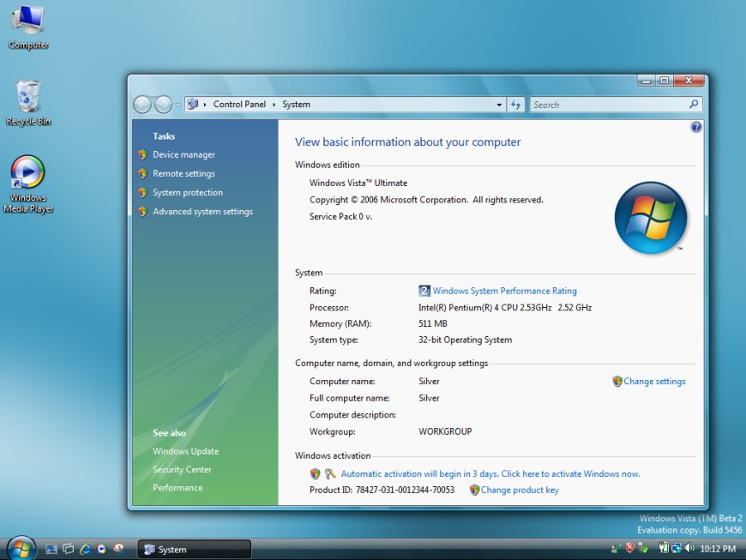Image resolution: width=746 pixels, height=560 pixels.
Task: Click the last Quick Launch icon
Action: [x=118, y=549]
